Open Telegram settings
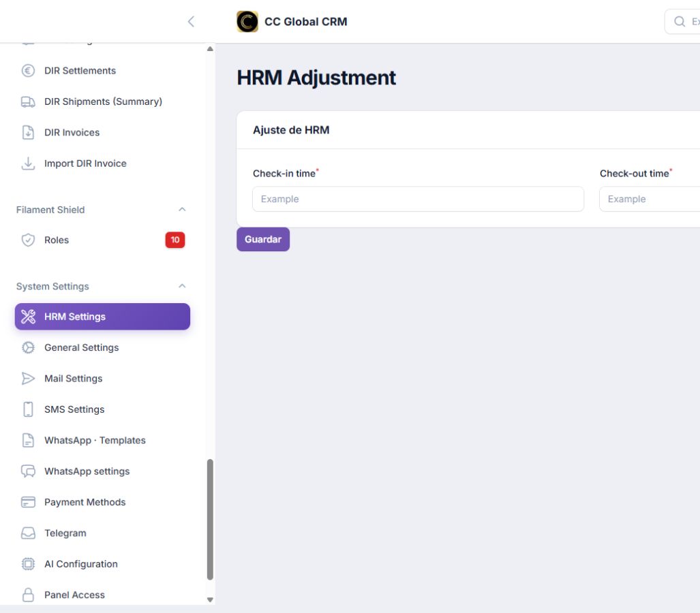This screenshot has height=613, width=700. click(102, 533)
